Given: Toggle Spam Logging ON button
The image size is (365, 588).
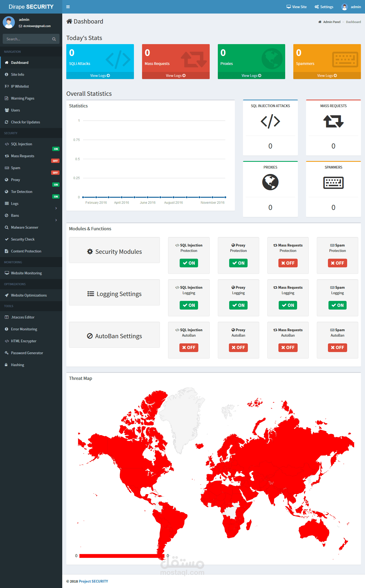Looking at the screenshot, I should pyautogui.click(x=337, y=305).
